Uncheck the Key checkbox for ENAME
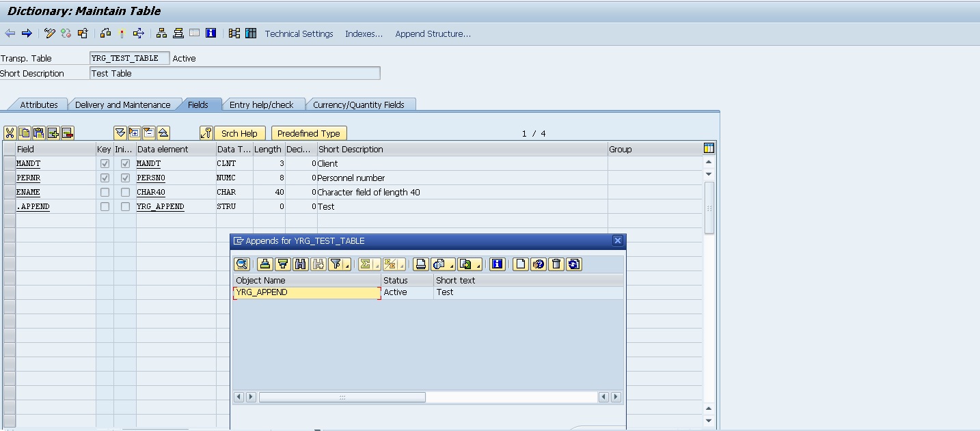The width and height of the screenshot is (980, 431). click(x=105, y=192)
